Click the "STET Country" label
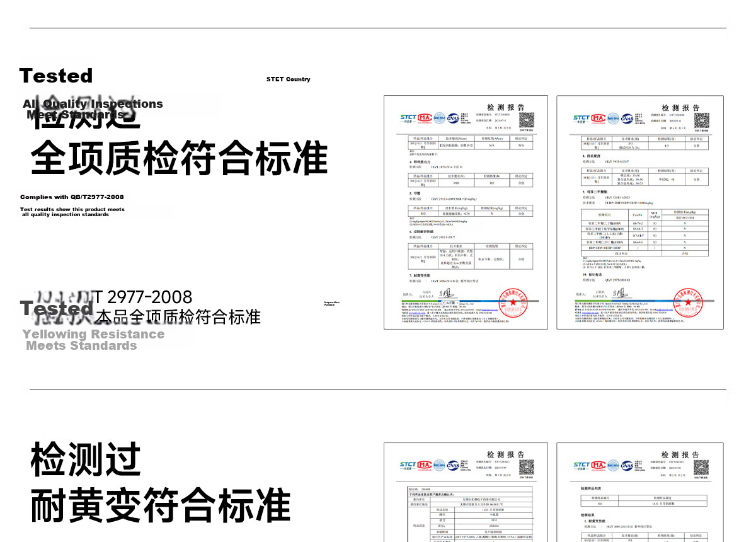The image size is (756, 542). (289, 79)
